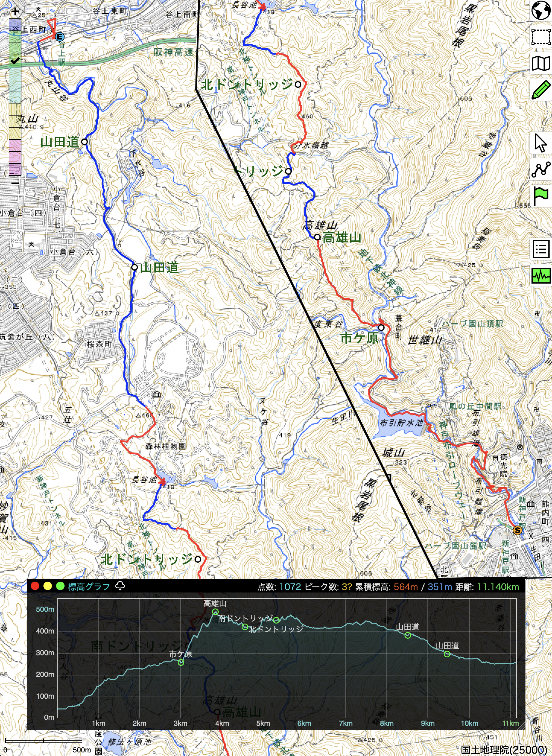Close the elevation graph with red dot
Screen dimensions: 552x756
pos(35,586)
